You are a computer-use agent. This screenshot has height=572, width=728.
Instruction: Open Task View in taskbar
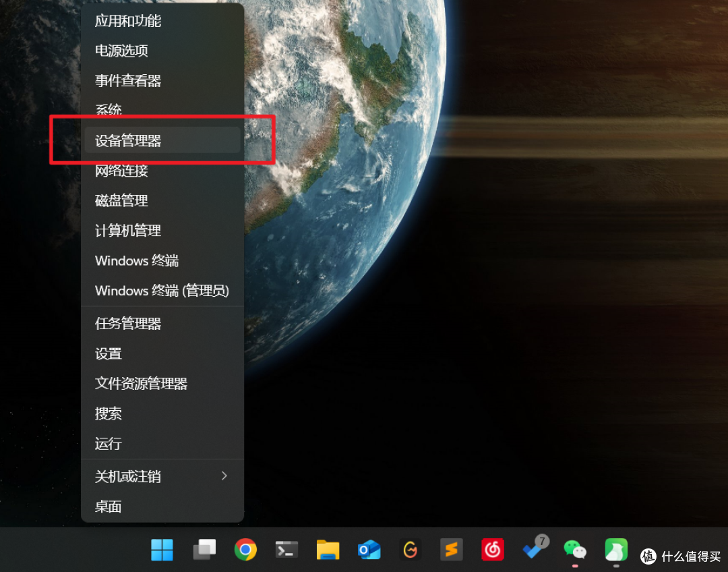204,550
